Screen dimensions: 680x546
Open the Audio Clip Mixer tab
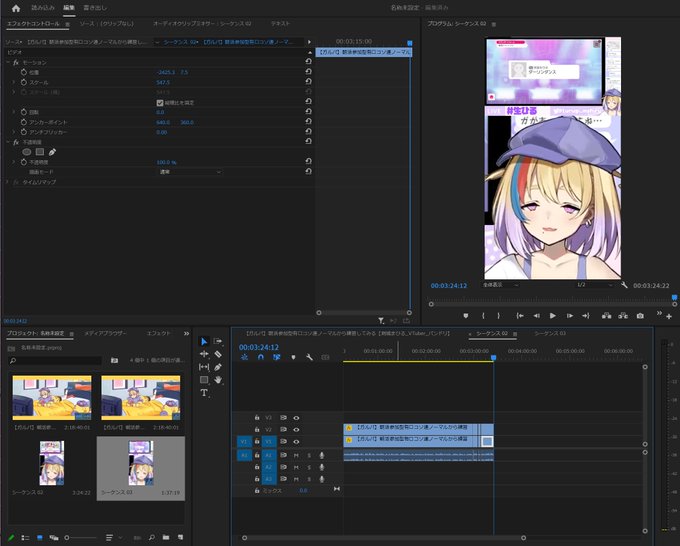202,23
